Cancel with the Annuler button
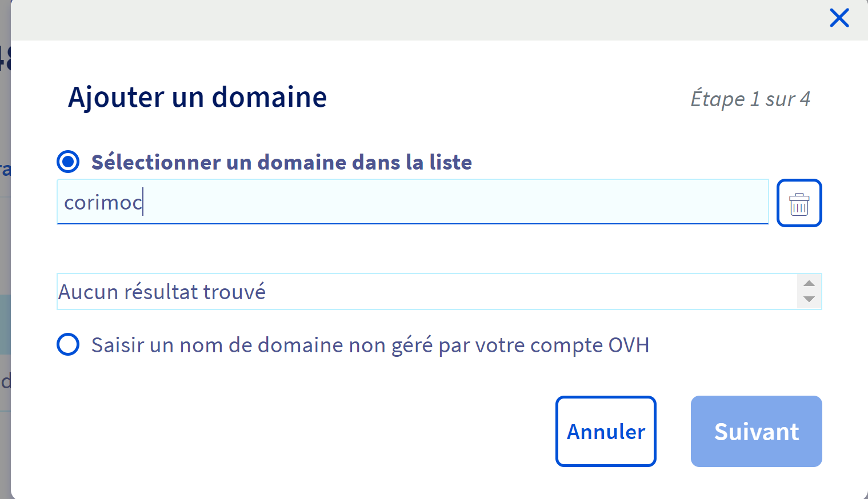The image size is (868, 499). 606,432
